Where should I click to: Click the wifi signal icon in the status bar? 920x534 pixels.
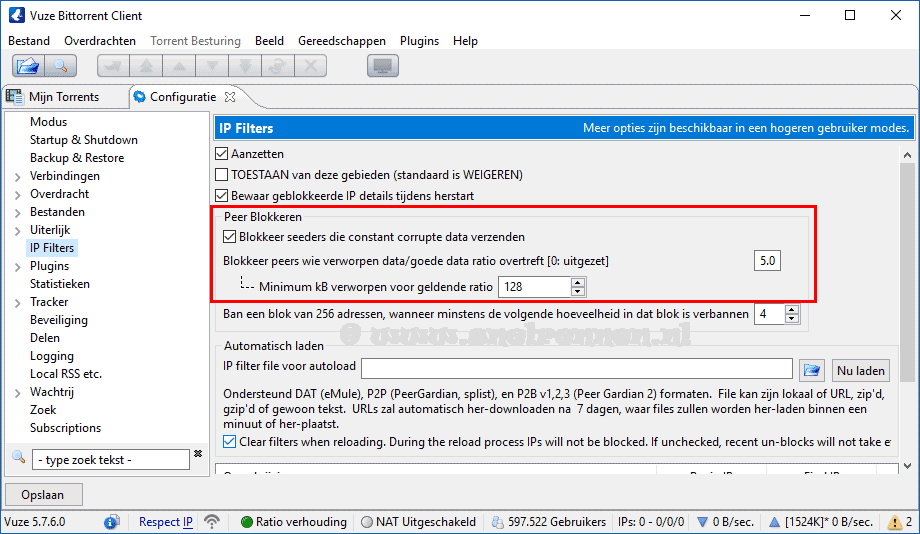pyautogui.click(x=212, y=522)
